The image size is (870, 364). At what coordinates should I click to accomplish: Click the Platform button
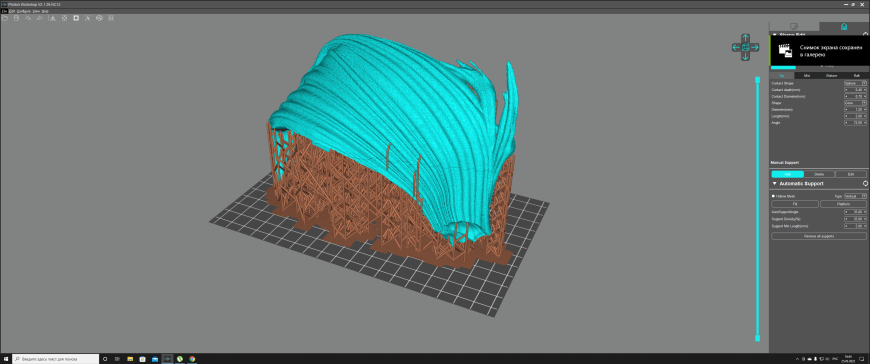[843, 204]
